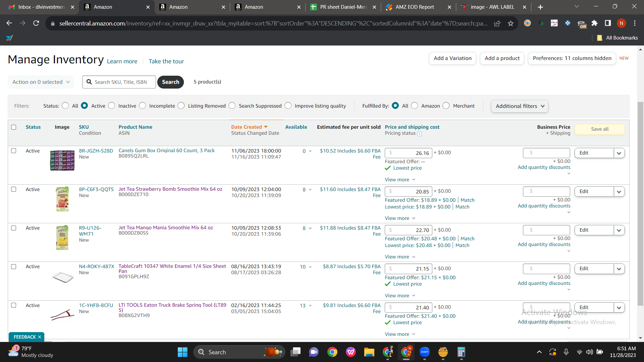The height and width of the screenshot is (362, 644).
Task: Open the Take the tour link
Action: (x=166, y=61)
